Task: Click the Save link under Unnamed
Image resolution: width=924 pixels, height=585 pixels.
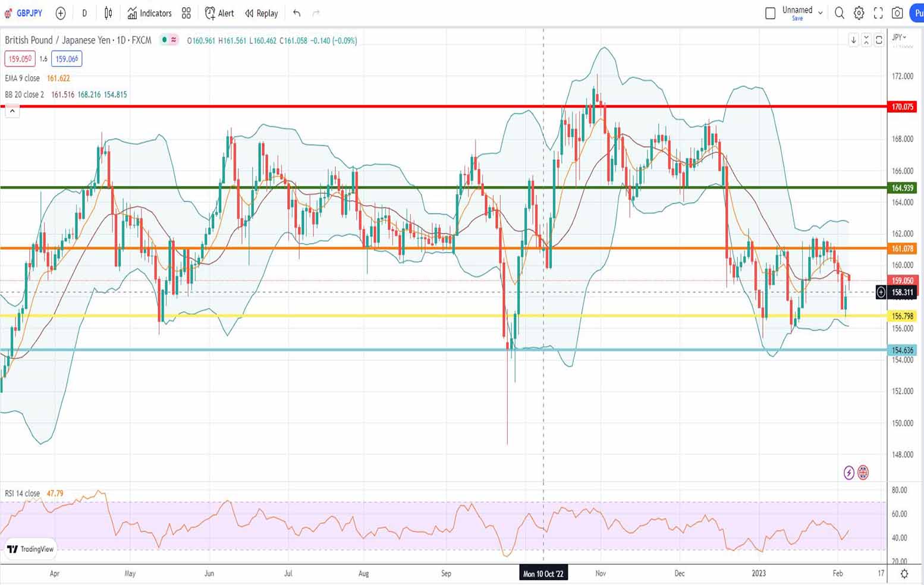Action: pos(797,18)
